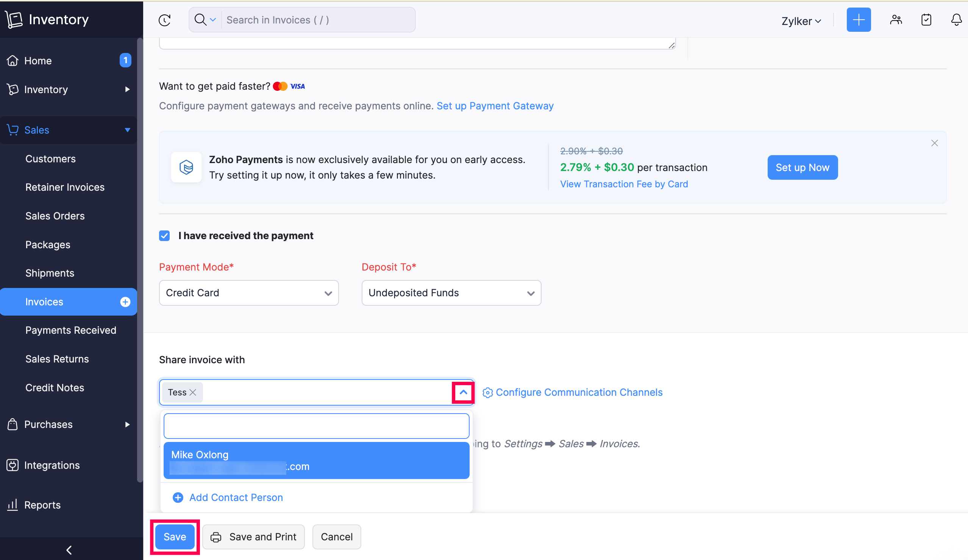968x560 pixels.
Task: Open Reports via the sidebar chart icon
Action: tap(12, 504)
